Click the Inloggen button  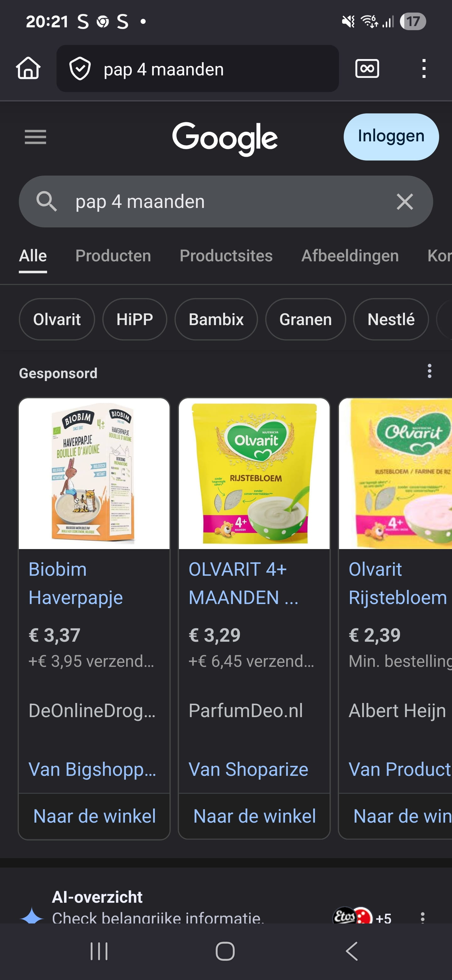tap(391, 137)
